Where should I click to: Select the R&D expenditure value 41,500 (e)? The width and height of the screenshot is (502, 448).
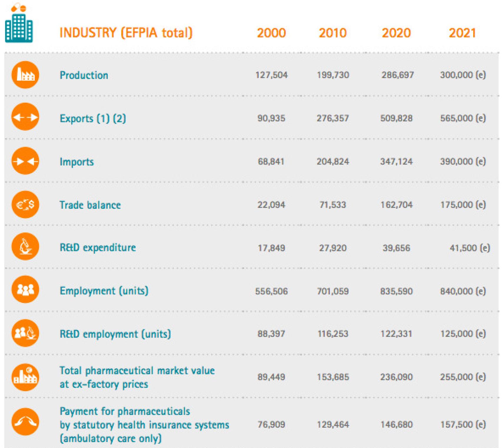click(x=466, y=248)
